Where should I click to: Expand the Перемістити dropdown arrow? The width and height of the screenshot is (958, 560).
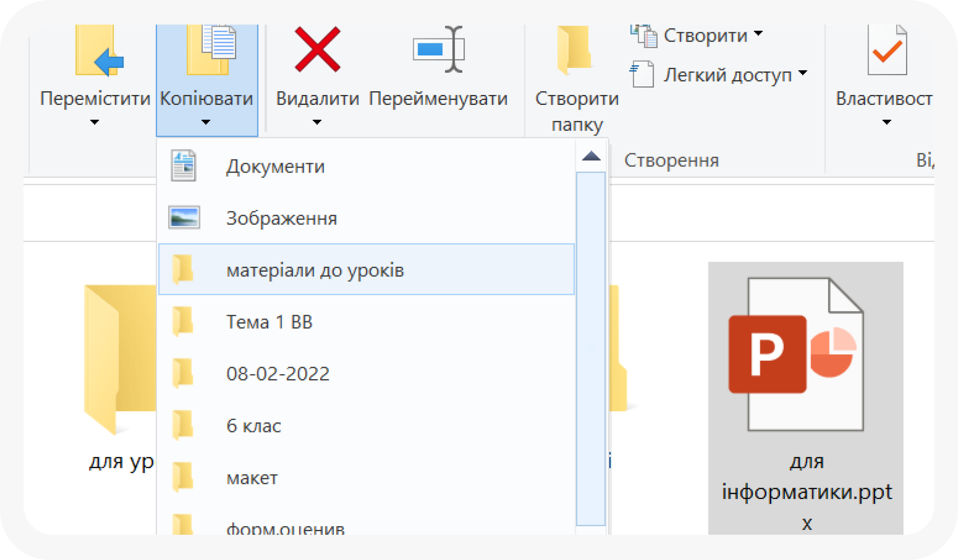coord(95,122)
